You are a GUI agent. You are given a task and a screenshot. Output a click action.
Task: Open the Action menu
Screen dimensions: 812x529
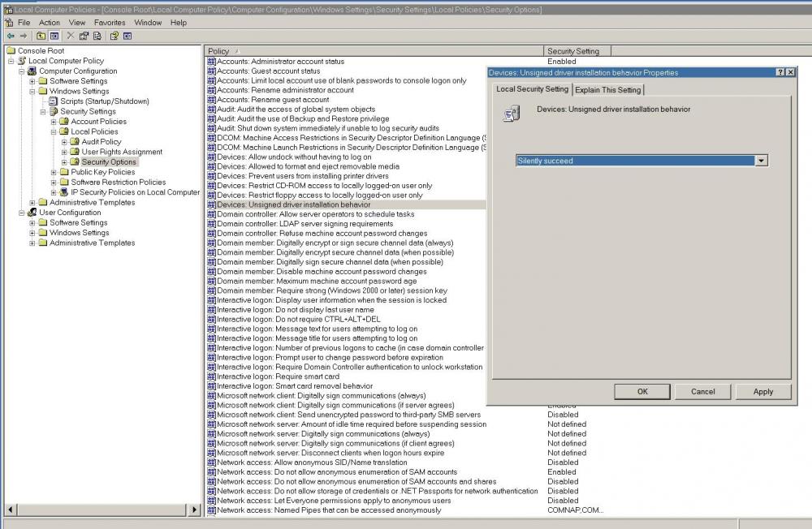coord(50,23)
